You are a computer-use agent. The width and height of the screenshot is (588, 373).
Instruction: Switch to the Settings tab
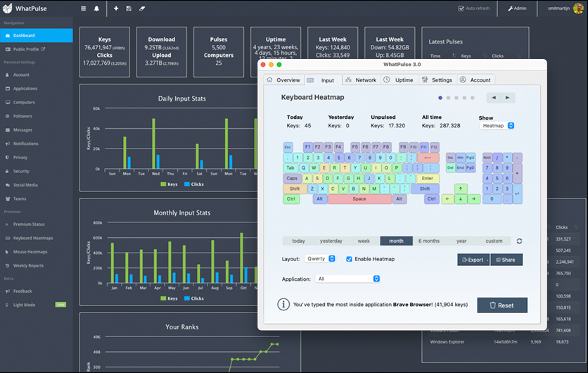(437, 80)
